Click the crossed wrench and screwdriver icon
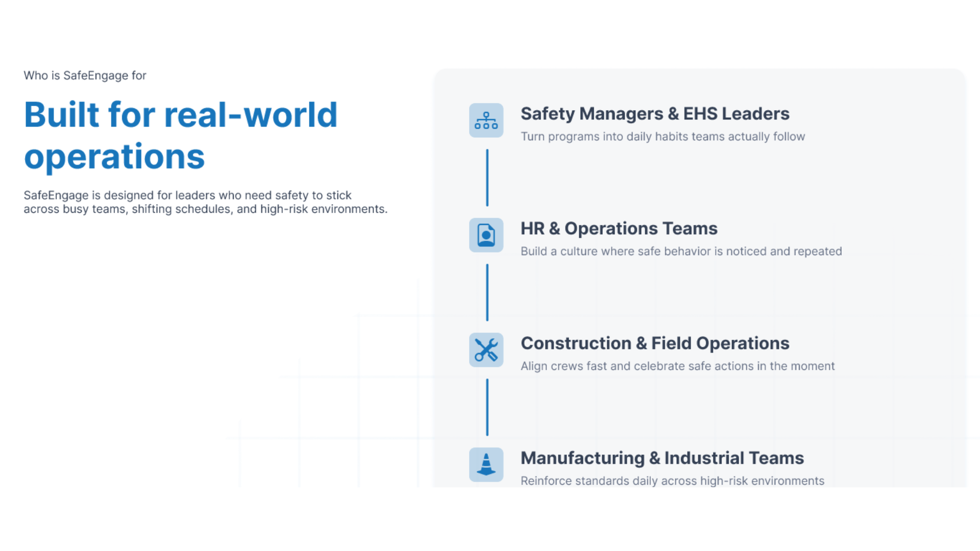The height and width of the screenshot is (551, 980). [x=486, y=350]
